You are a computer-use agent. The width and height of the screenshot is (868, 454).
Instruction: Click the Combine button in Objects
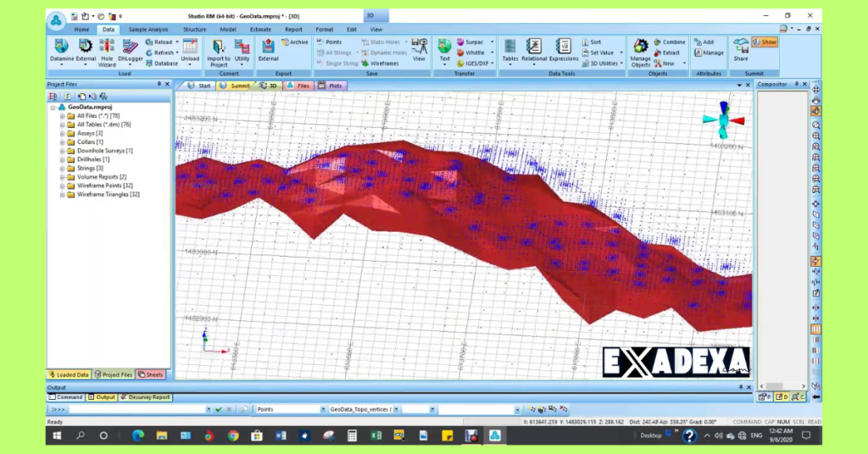670,42
